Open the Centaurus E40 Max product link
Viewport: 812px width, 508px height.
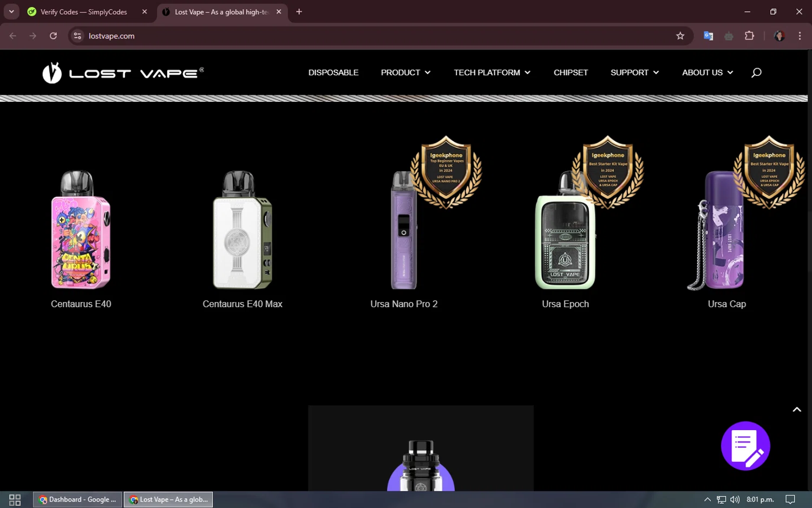tap(243, 304)
